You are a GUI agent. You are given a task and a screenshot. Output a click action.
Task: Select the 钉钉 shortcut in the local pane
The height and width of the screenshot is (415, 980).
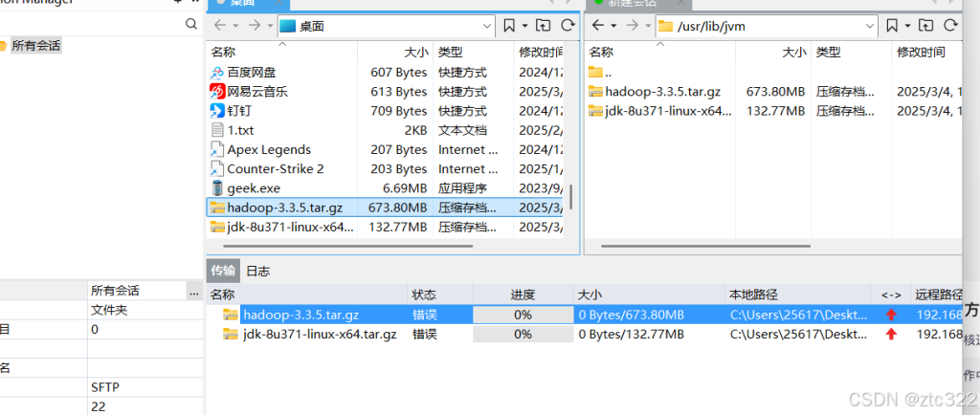pos(239,111)
